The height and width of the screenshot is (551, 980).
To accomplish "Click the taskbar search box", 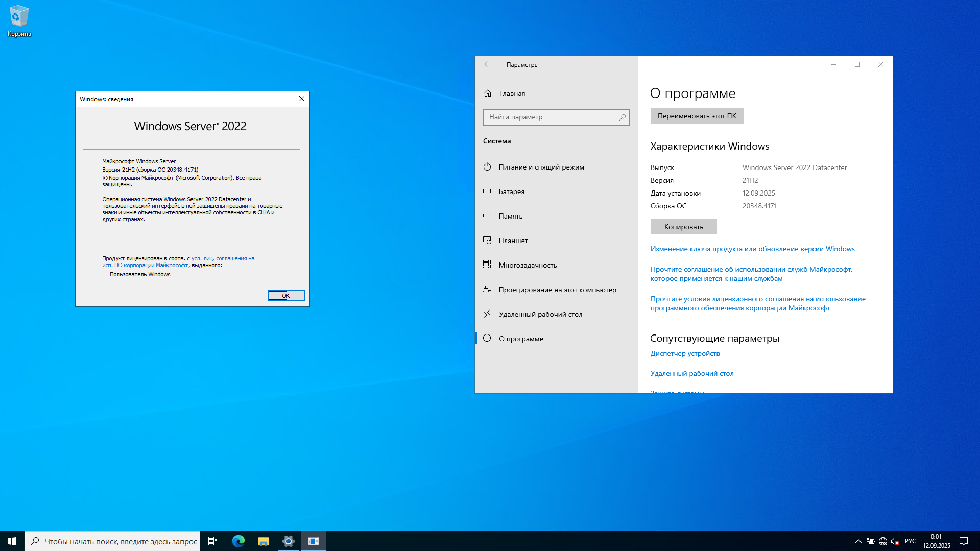I will point(112,541).
